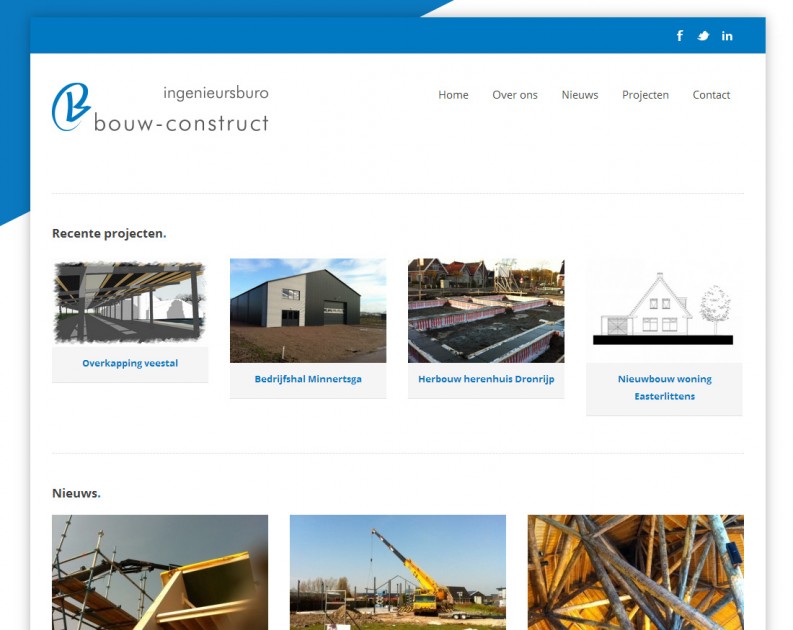This screenshot has width=793, height=630.
Task: Open Nieuwbouw woning Easterlittens link
Action: click(664, 388)
